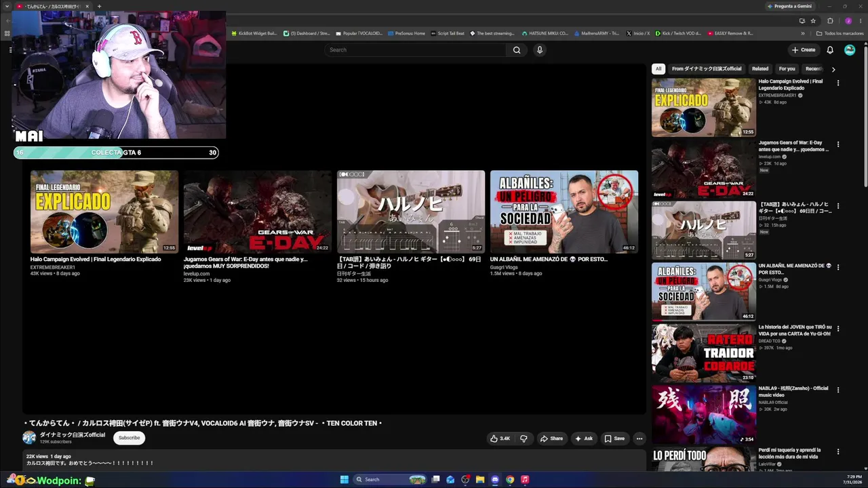Image resolution: width=868 pixels, height=488 pixels.
Task: Open the HATSUNE MIKU bookmark
Action: tap(545, 33)
